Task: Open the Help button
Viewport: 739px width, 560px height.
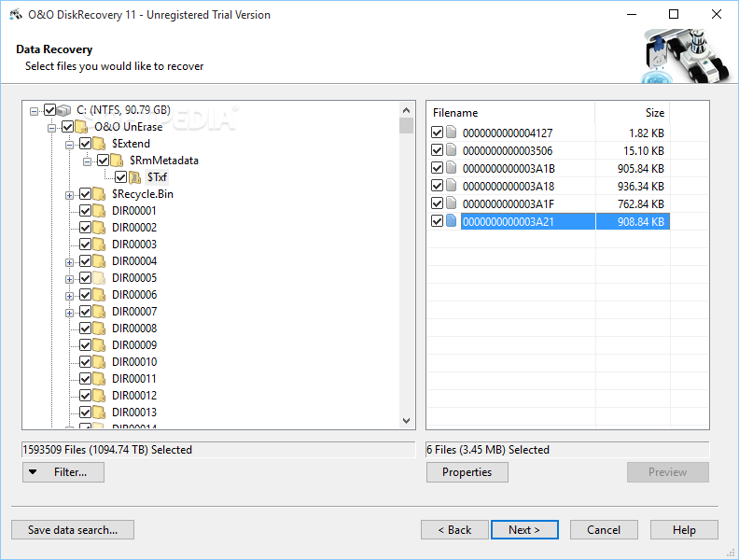Action: [684, 530]
